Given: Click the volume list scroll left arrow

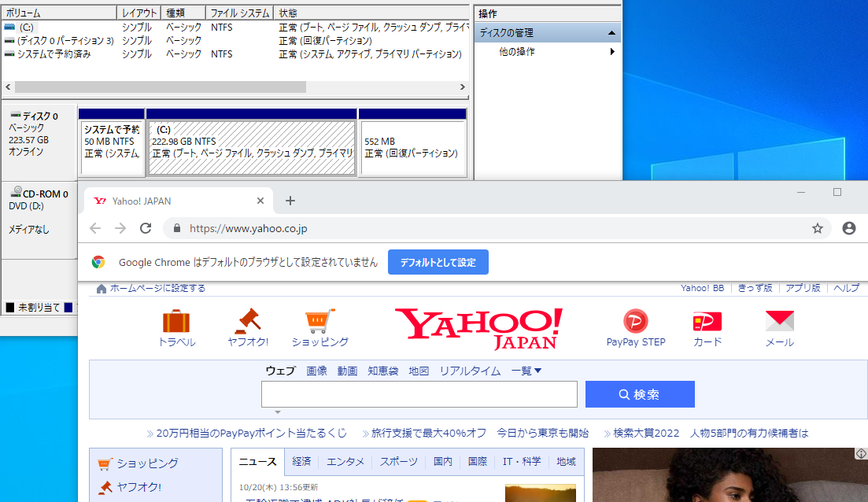Looking at the screenshot, I should [8, 87].
